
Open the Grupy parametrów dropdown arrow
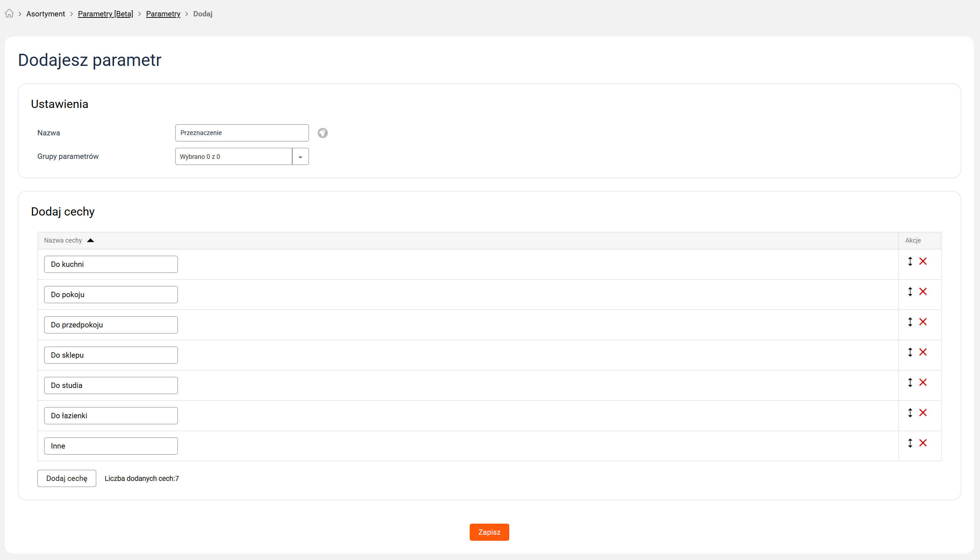[300, 157]
